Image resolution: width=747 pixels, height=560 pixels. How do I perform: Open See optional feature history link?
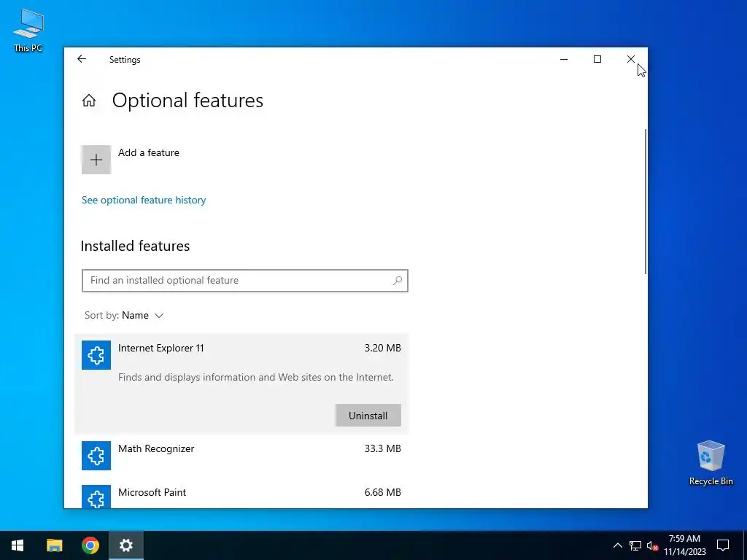point(144,200)
